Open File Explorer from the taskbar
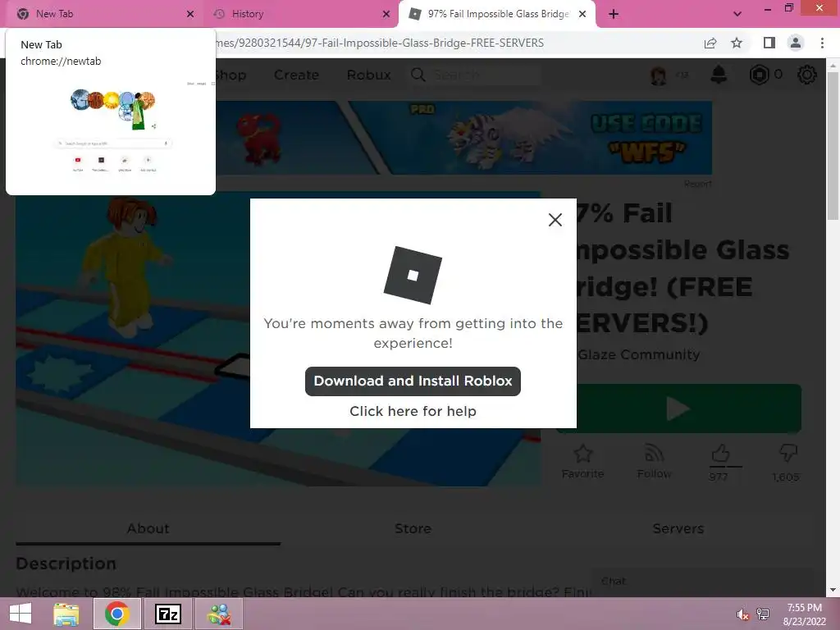Viewport: 840px width, 630px height. [x=66, y=614]
